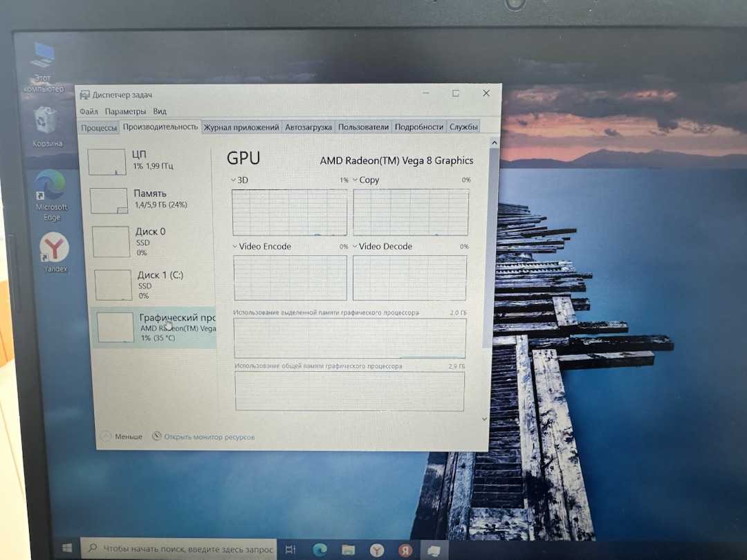Open the Video Encode graph dropdown
747x560 pixels.
[x=261, y=246]
